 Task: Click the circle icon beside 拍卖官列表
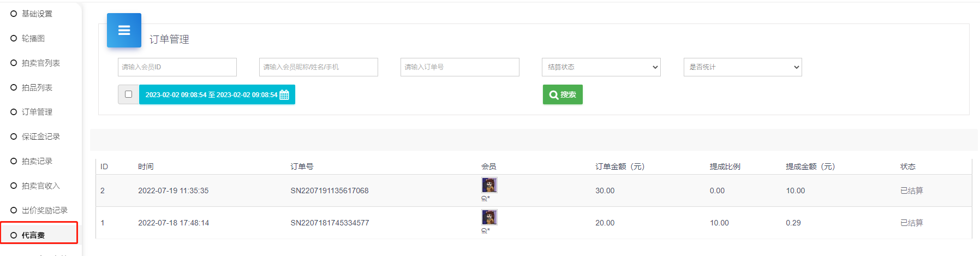click(14, 63)
